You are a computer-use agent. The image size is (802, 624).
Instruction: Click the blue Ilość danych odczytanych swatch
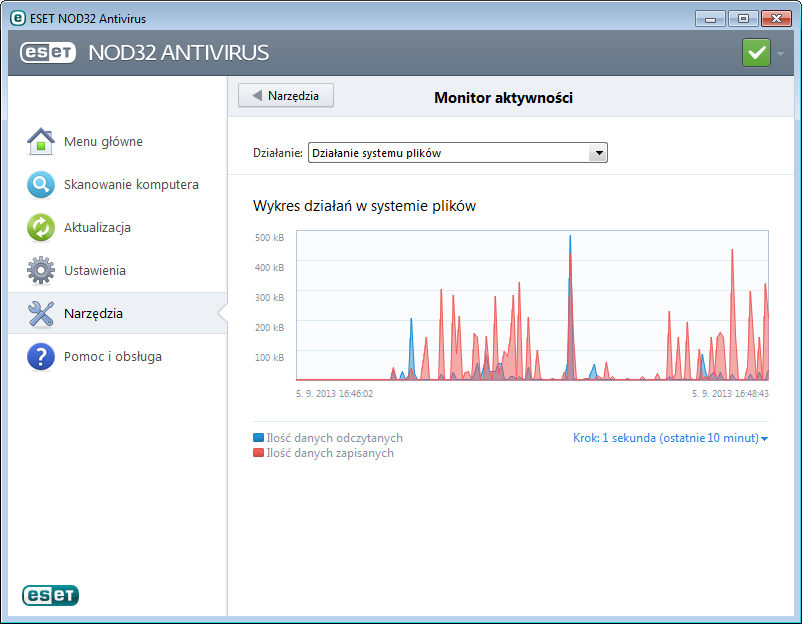pos(258,438)
